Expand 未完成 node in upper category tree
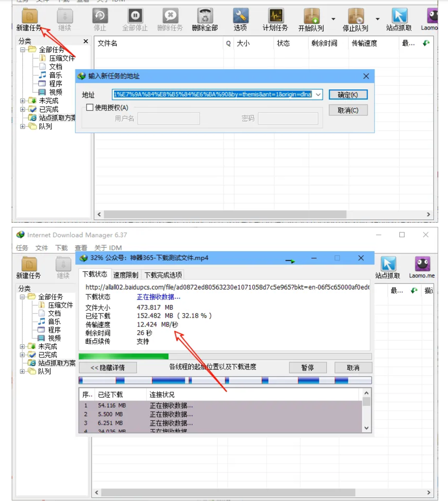Screen dimensions: 448x501 22,101
